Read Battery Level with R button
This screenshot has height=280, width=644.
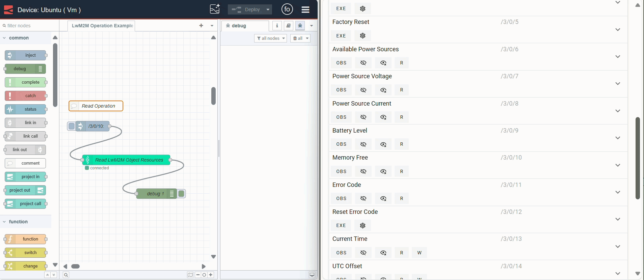click(402, 144)
